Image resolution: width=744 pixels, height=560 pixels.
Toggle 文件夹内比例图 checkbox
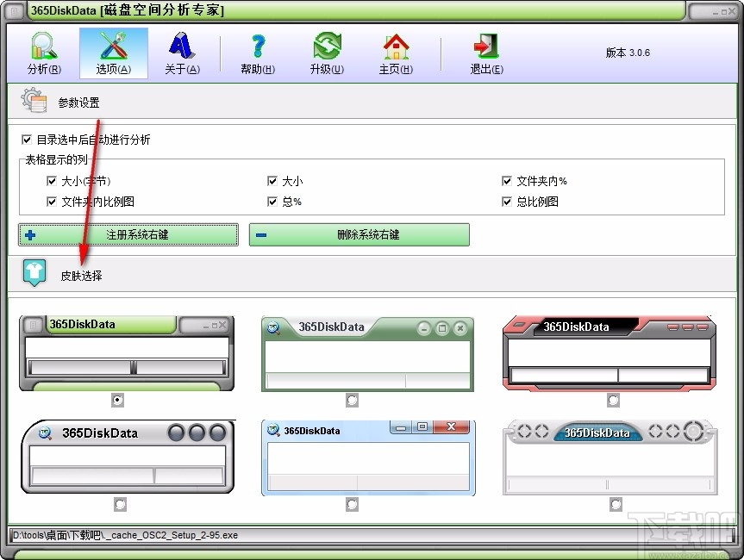52,202
